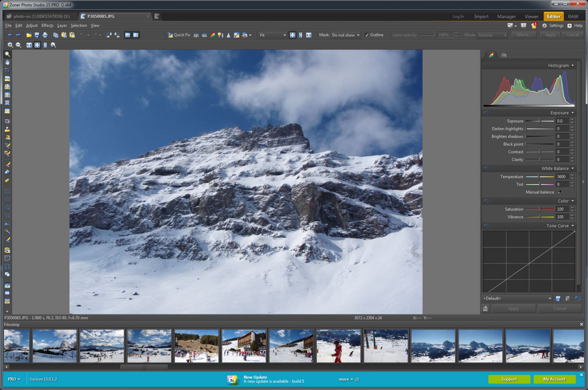Select the Hand panning tool
The height and width of the screenshot is (390, 588).
(x=7, y=62)
